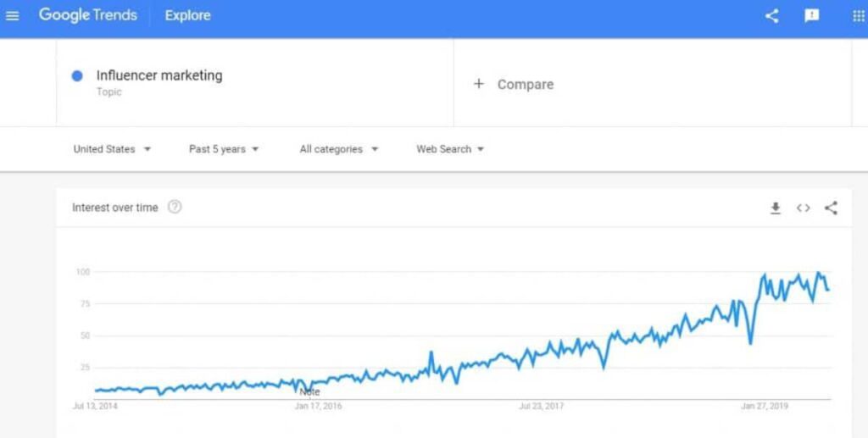Open the Google apps grid

[x=859, y=16]
